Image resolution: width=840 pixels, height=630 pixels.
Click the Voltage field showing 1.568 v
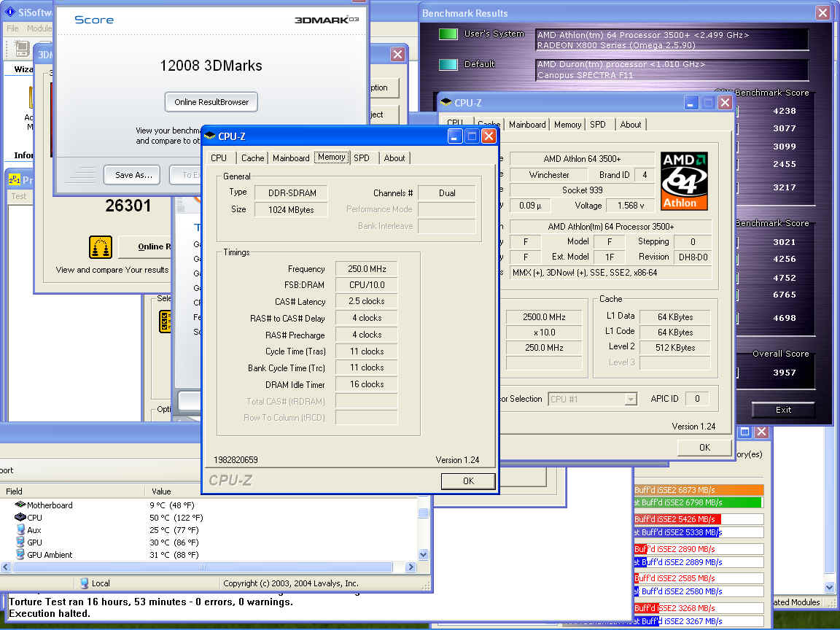[x=631, y=206]
